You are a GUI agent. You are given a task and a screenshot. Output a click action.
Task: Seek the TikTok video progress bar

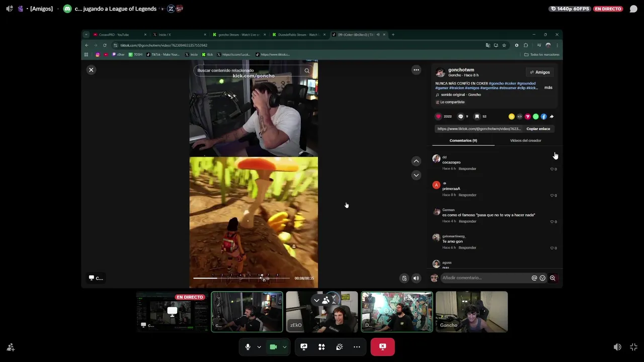[x=242, y=278]
